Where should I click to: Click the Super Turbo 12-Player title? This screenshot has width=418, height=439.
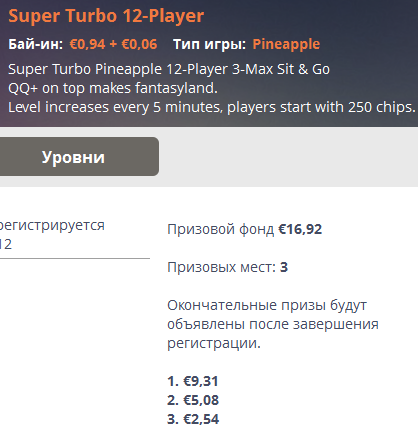pos(106,16)
